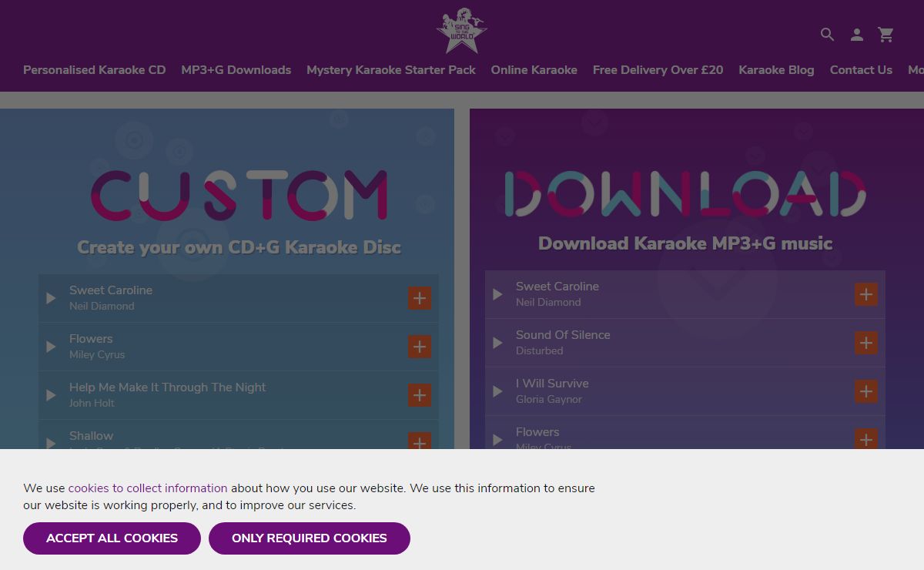Play Flowers preview in Download list

pos(497,439)
